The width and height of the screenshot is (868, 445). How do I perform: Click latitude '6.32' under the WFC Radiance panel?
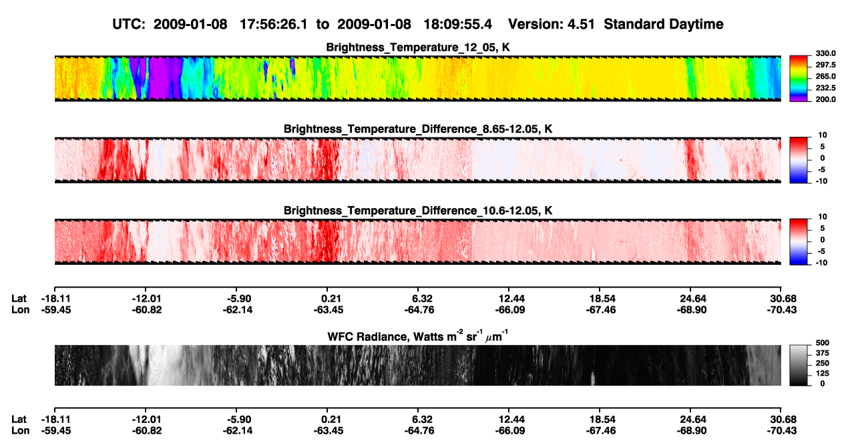pyautogui.click(x=420, y=419)
